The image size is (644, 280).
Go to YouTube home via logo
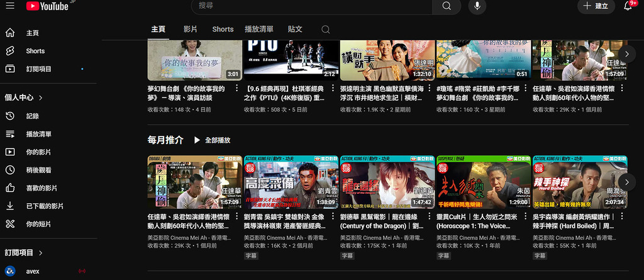(48, 6)
